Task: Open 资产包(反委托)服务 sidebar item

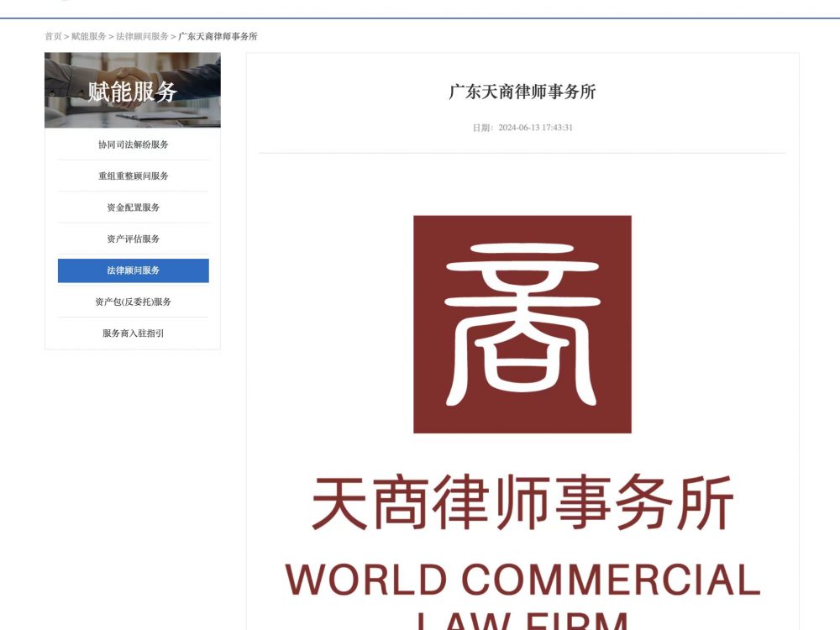Action: point(134,302)
